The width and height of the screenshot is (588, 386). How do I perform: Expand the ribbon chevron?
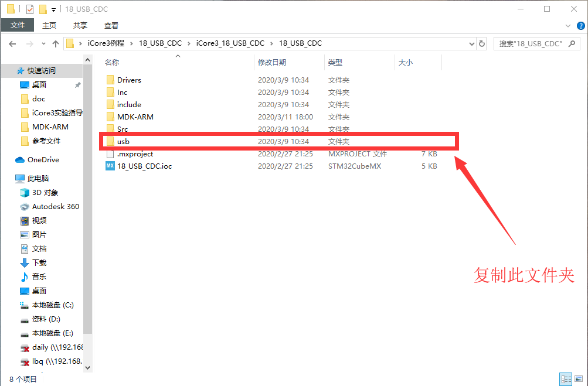(x=567, y=25)
